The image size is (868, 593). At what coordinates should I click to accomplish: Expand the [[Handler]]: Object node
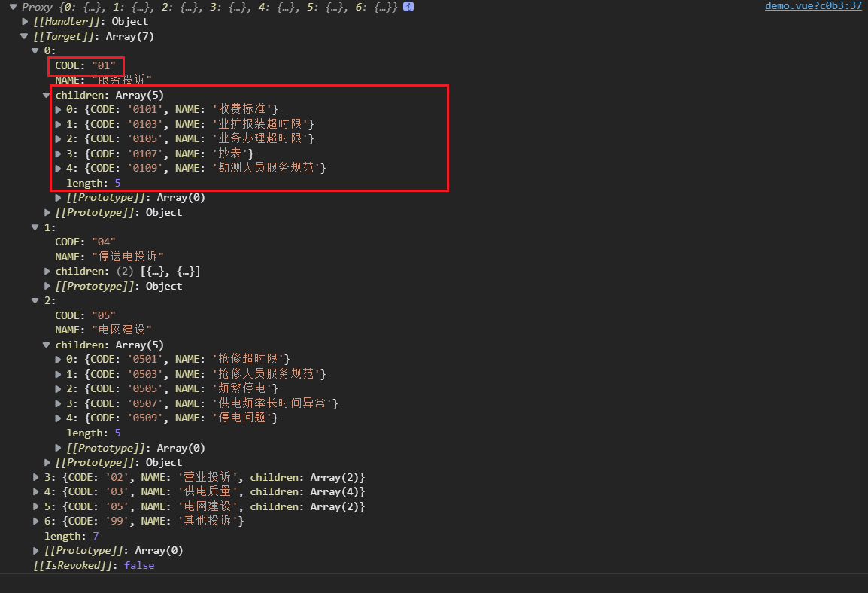pyautogui.click(x=25, y=21)
